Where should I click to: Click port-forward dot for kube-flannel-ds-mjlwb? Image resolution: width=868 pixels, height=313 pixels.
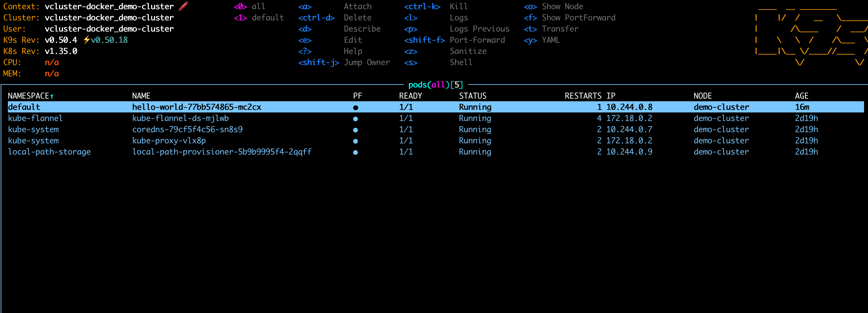tap(355, 119)
